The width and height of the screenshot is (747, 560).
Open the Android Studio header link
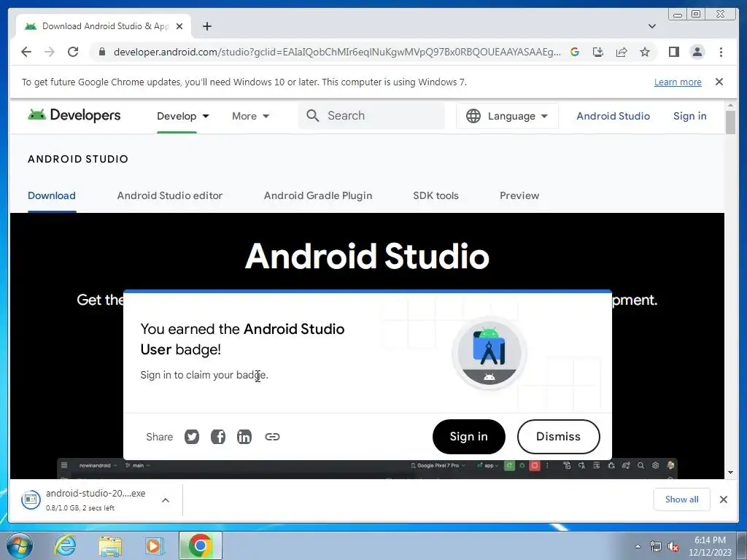click(613, 116)
